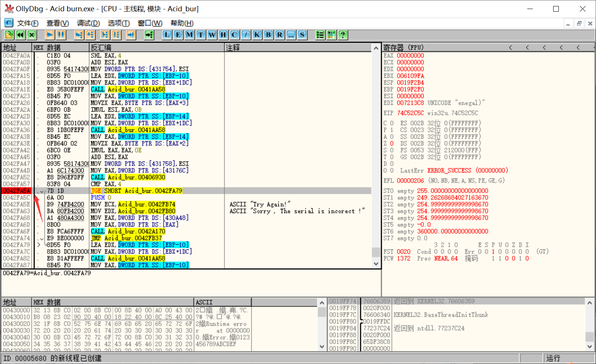This screenshot has height=364, width=596.
Task: Show References with the R icon
Action: pos(280,35)
